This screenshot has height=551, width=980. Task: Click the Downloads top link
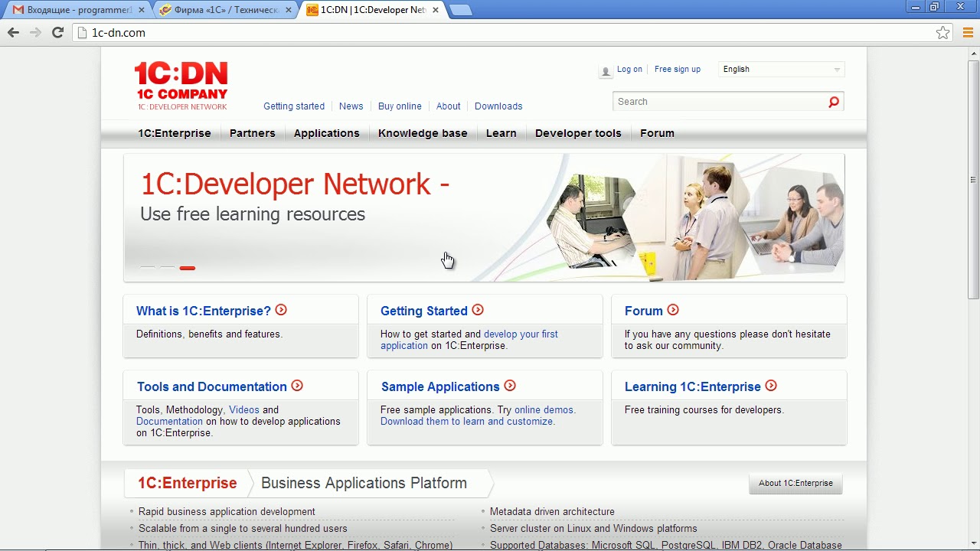(498, 106)
